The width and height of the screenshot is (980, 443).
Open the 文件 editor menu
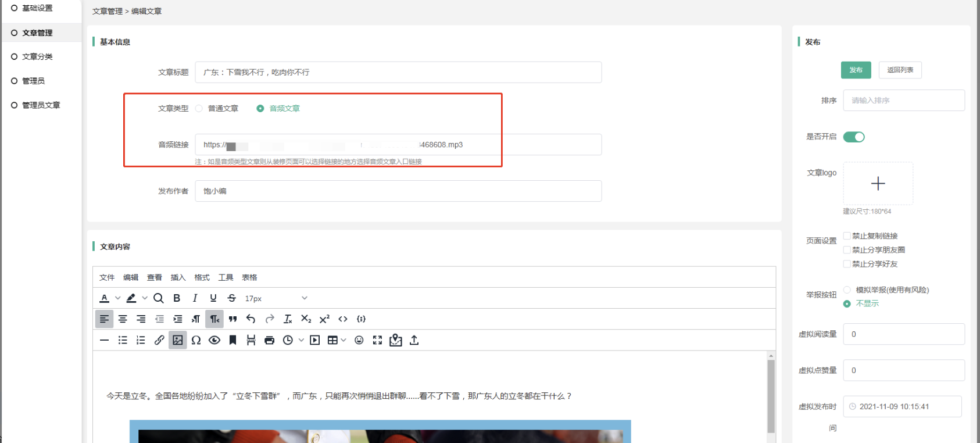107,277
